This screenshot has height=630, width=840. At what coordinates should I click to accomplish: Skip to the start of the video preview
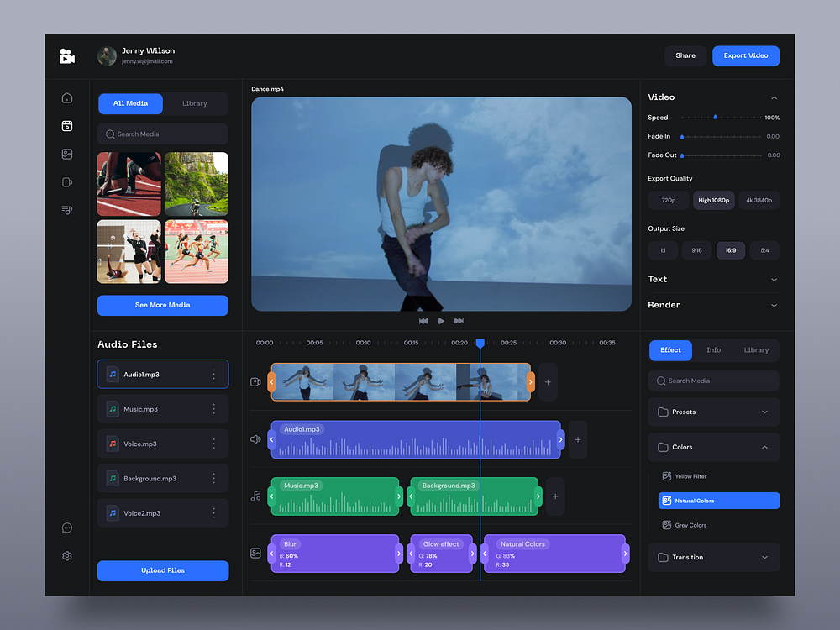pos(423,320)
